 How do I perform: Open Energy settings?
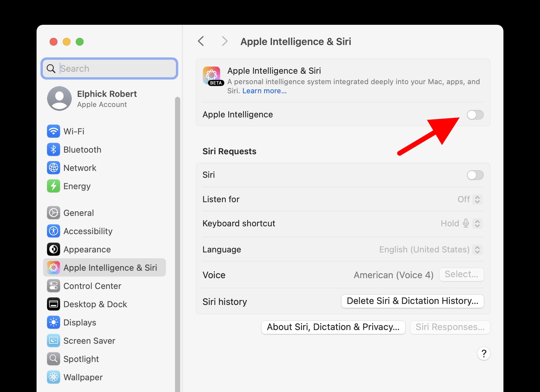(x=104, y=186)
